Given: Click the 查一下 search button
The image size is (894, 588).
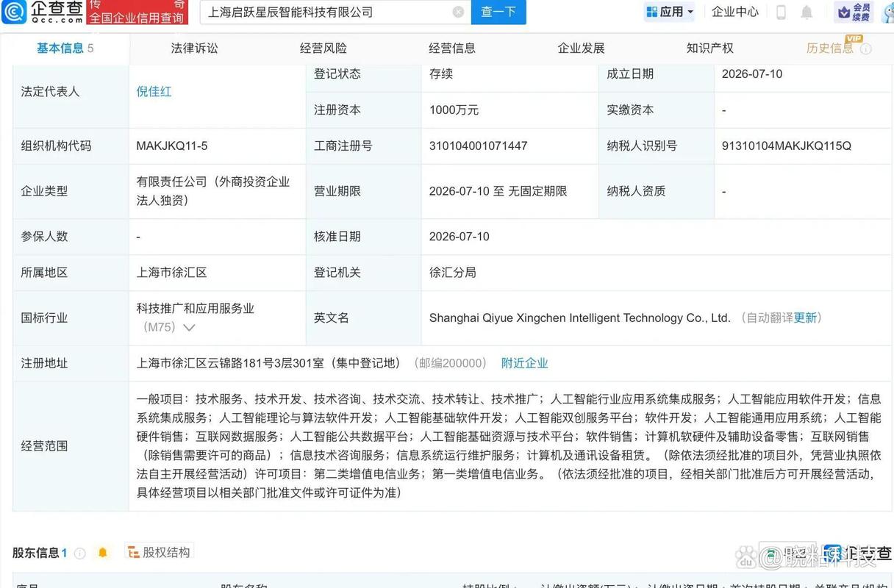Looking at the screenshot, I should click(498, 12).
